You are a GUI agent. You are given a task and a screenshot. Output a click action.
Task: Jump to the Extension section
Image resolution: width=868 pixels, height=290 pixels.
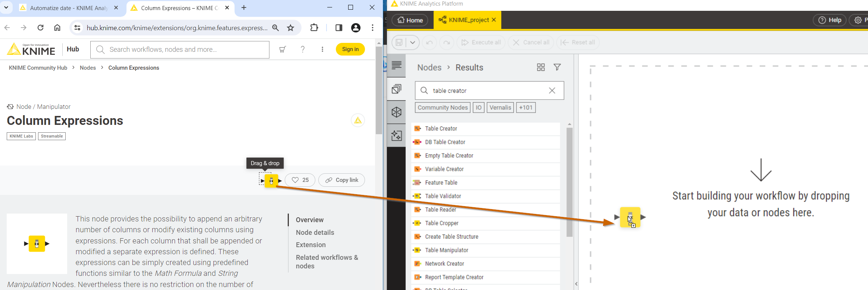tap(311, 245)
